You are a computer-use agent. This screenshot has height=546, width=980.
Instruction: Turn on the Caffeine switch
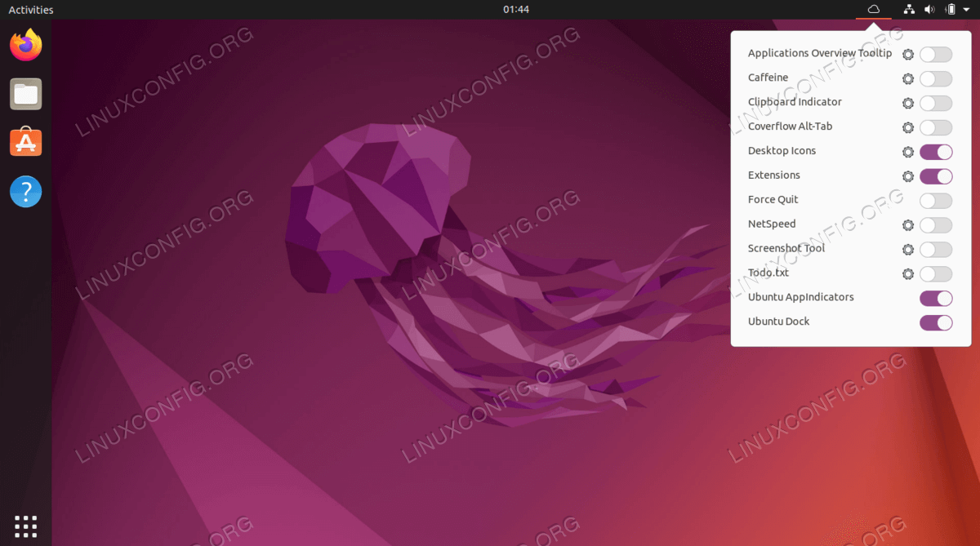click(936, 79)
